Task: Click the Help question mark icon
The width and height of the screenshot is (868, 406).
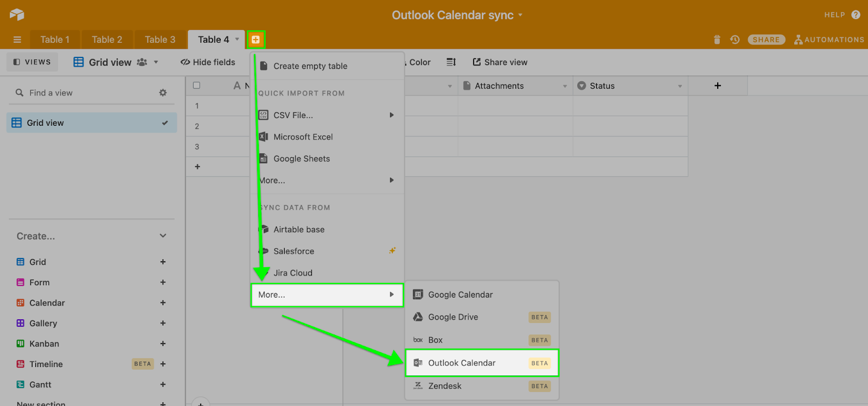Action: pyautogui.click(x=856, y=15)
